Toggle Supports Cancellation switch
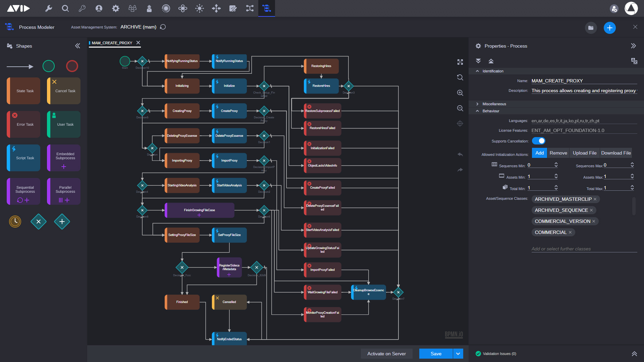The width and height of the screenshot is (644, 362). point(539,141)
